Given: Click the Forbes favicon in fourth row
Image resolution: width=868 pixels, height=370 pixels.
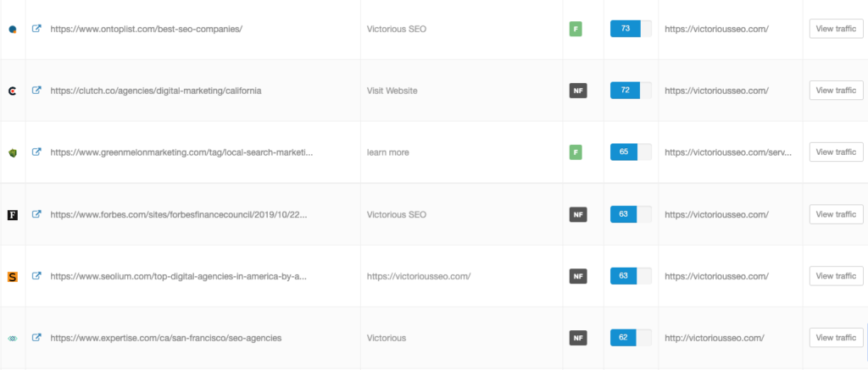Looking at the screenshot, I should [x=12, y=215].
